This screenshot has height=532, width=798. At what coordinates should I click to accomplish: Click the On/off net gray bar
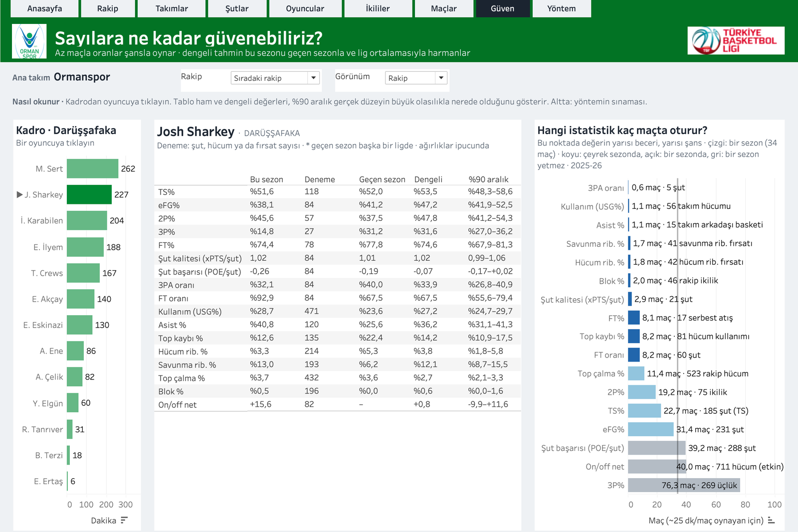tap(657, 467)
